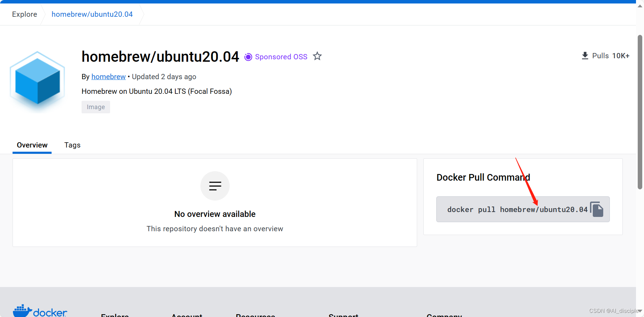Click the Pulls download icon
Viewport: 644px width, 317px height.
pyautogui.click(x=585, y=56)
